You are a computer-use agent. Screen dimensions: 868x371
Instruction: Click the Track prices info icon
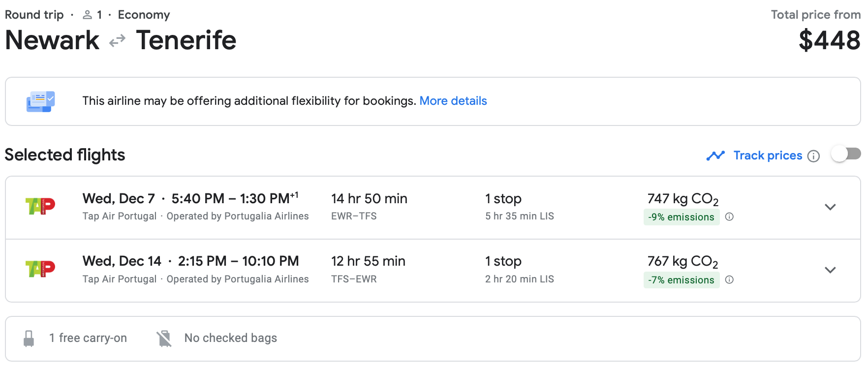[814, 156]
